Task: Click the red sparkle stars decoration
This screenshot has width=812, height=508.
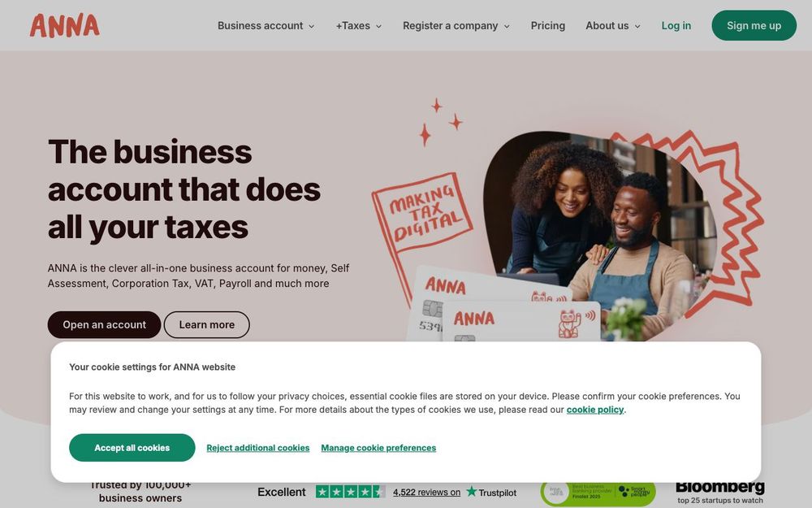Action: coord(441,123)
